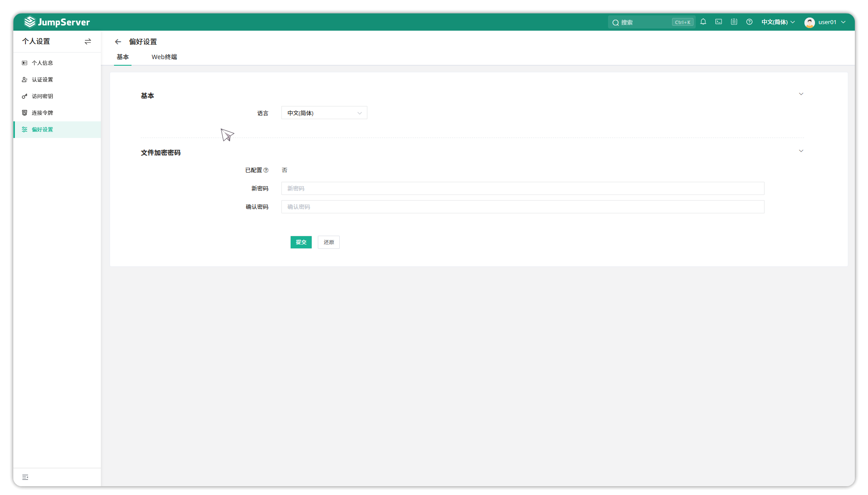Collapse the 文件加密密码 section chevron

tap(801, 151)
